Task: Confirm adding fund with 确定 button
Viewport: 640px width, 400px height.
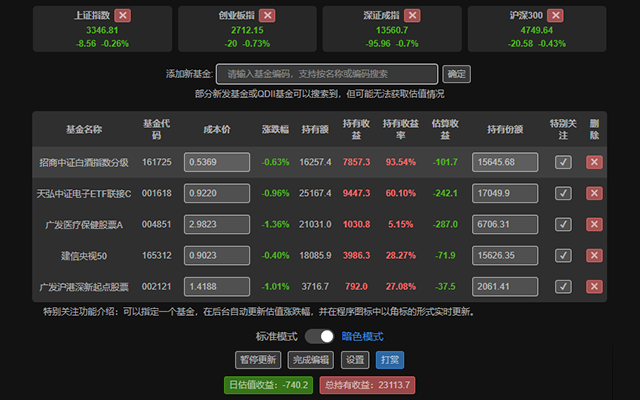Action: point(456,74)
